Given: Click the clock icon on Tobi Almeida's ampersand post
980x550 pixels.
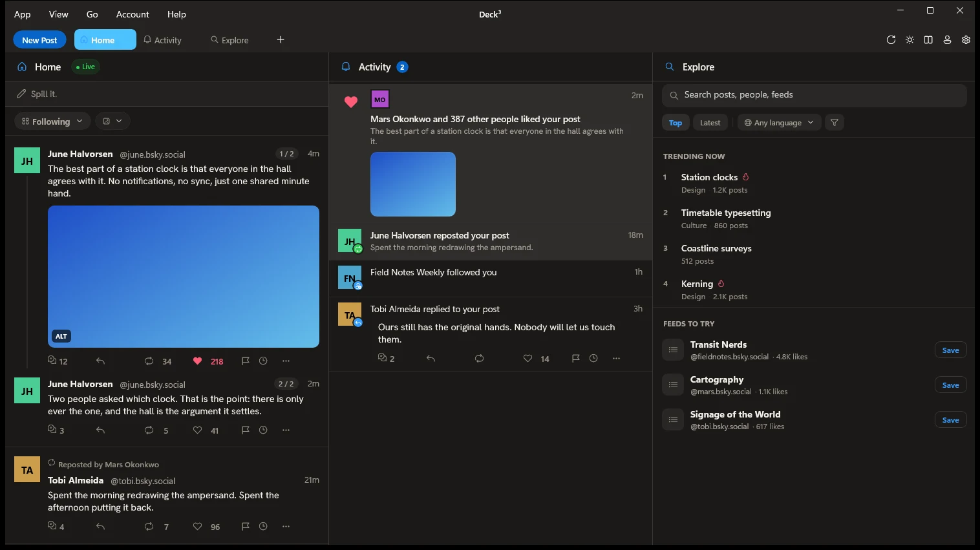Looking at the screenshot, I should pyautogui.click(x=263, y=527).
